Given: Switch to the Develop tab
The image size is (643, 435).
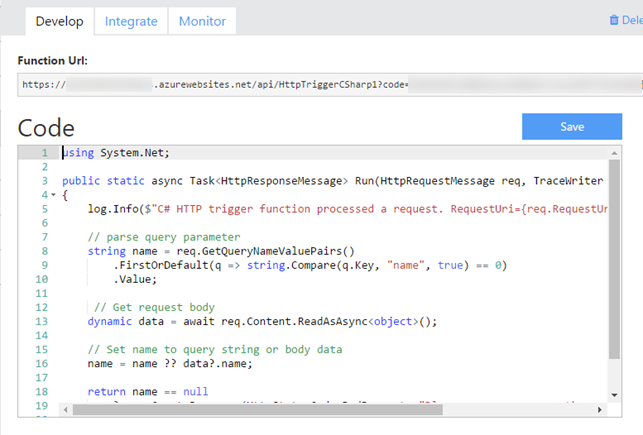Looking at the screenshot, I should pyautogui.click(x=59, y=21).
